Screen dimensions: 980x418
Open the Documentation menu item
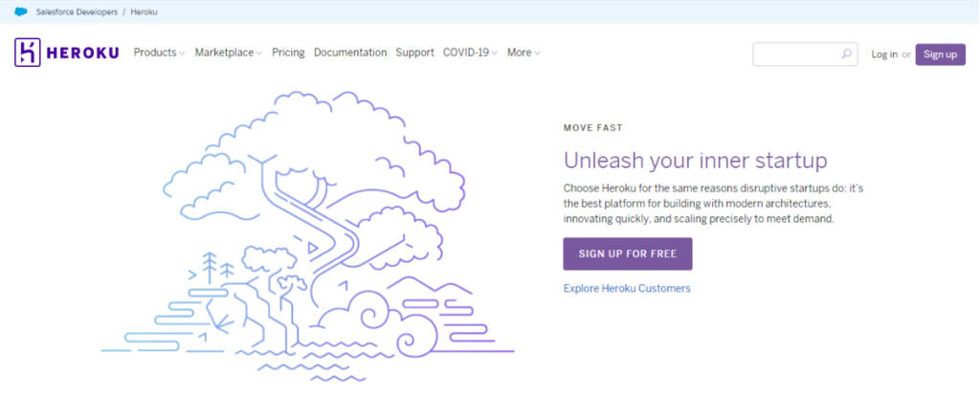(x=350, y=53)
